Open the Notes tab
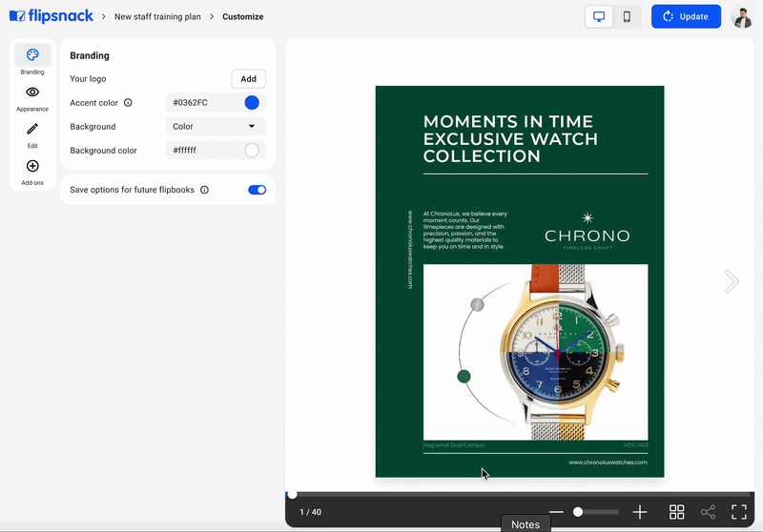This screenshot has height=532, width=763. click(x=526, y=524)
